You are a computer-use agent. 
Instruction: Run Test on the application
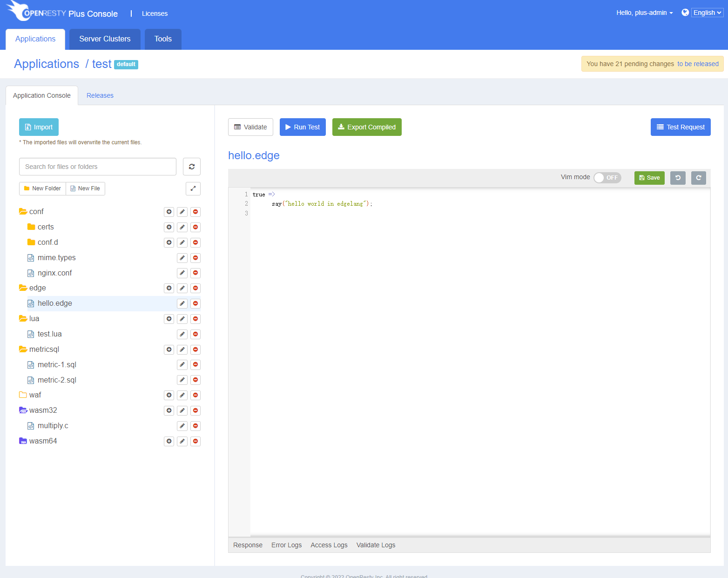[x=303, y=127]
